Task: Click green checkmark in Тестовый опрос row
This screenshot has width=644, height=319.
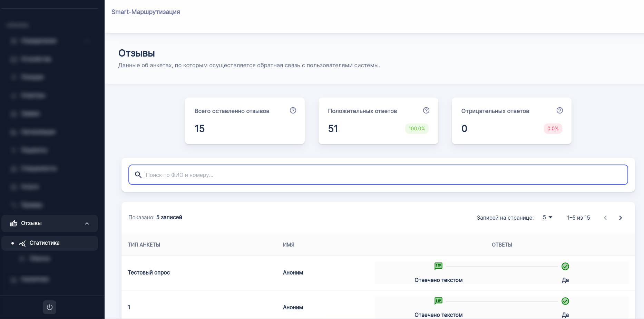Action: pyautogui.click(x=565, y=266)
